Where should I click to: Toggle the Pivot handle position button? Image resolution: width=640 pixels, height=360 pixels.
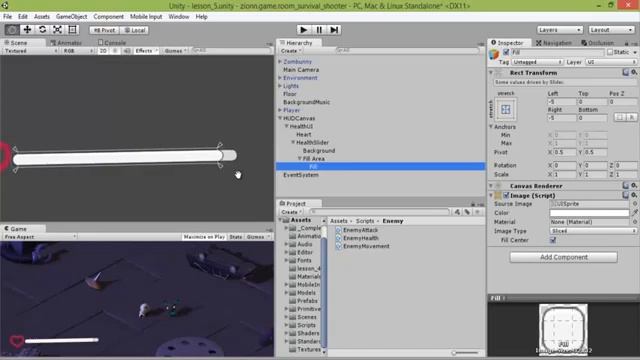pyautogui.click(x=104, y=30)
